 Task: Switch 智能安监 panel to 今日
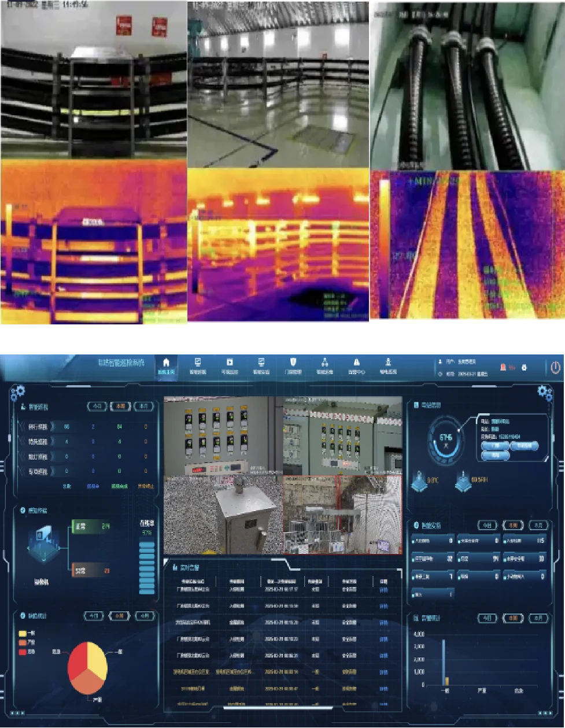(488, 525)
